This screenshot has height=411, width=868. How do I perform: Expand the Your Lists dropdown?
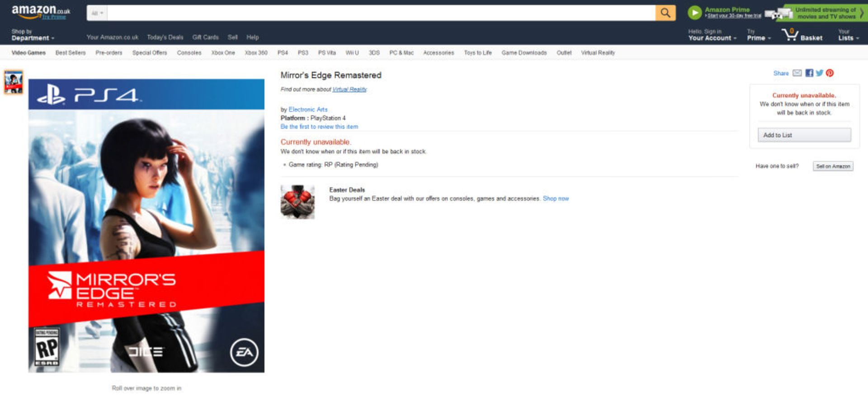point(847,38)
